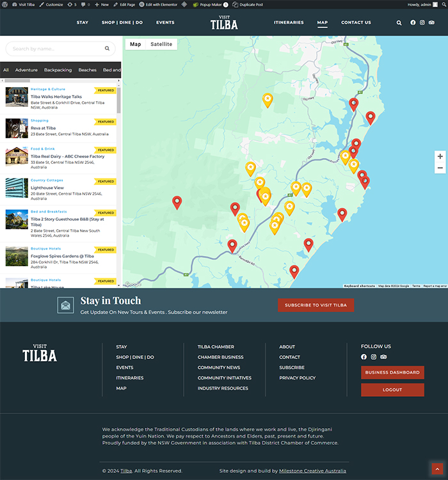
Task: Open the Itineraries menu item
Action: pos(289,22)
